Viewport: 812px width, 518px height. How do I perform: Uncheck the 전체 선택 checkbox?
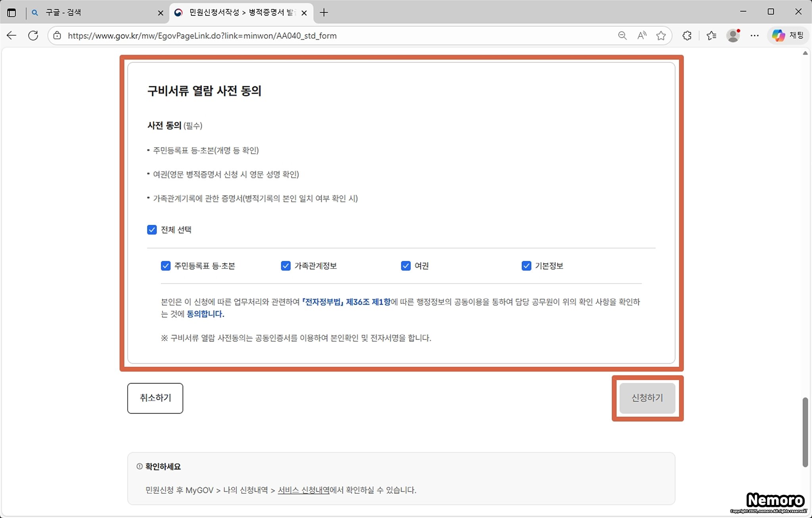pyautogui.click(x=152, y=230)
